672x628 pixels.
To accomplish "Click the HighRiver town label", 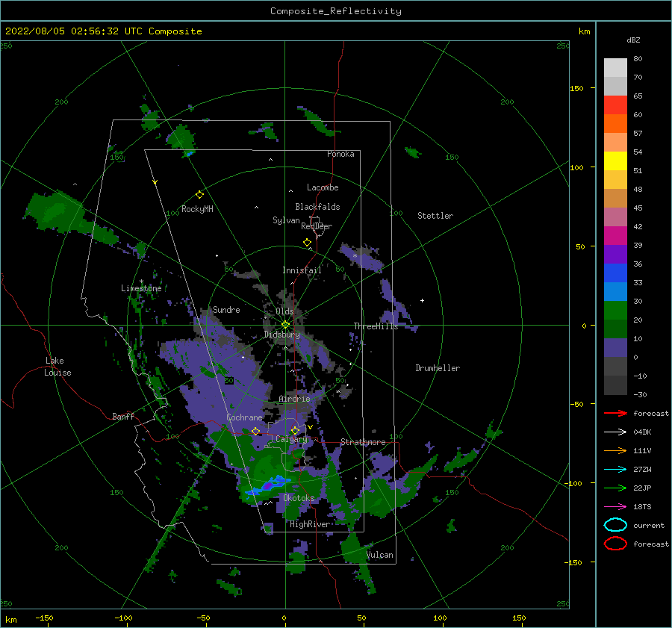I will (x=310, y=524).
